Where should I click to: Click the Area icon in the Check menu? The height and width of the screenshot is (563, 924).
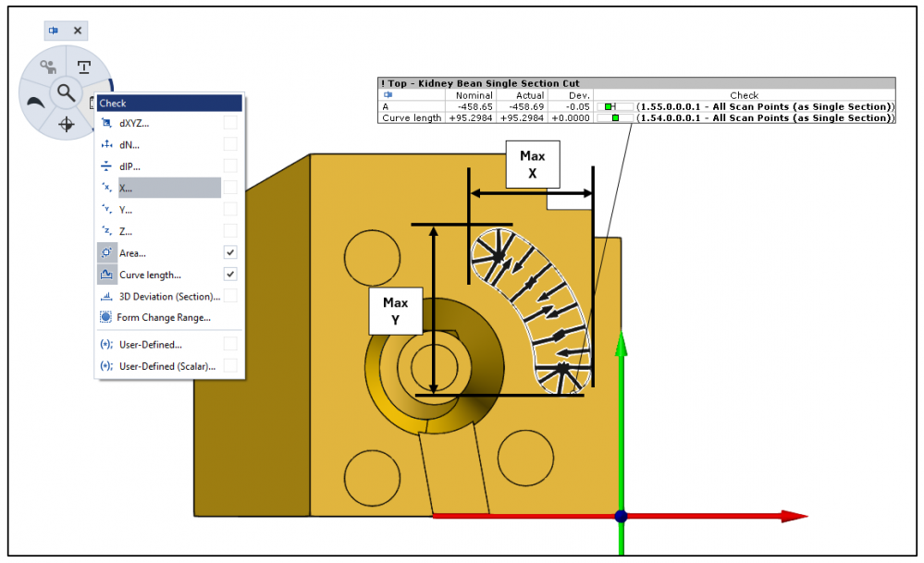click(x=106, y=252)
